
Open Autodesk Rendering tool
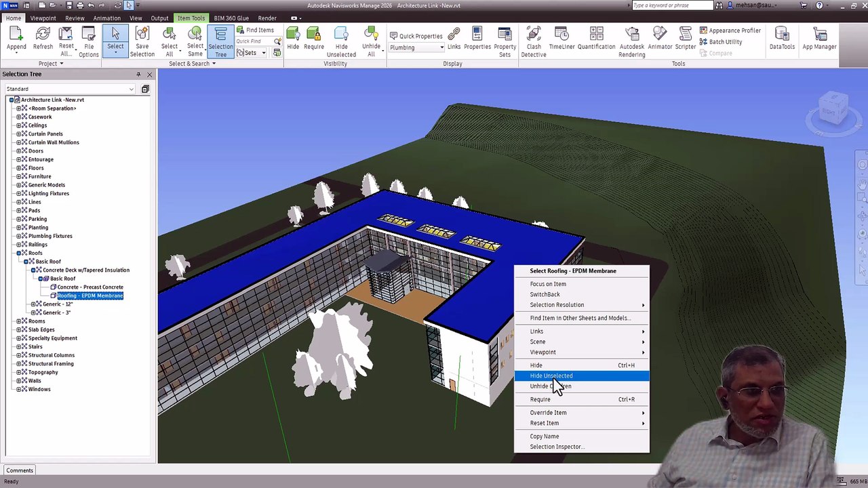pos(632,42)
